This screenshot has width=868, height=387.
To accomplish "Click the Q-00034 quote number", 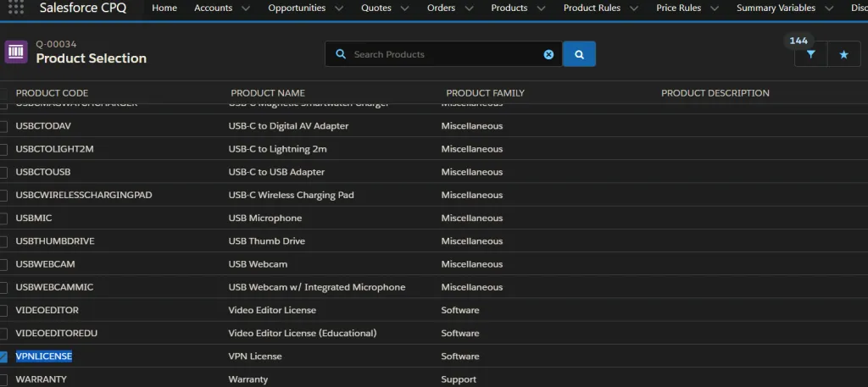I will pos(57,44).
